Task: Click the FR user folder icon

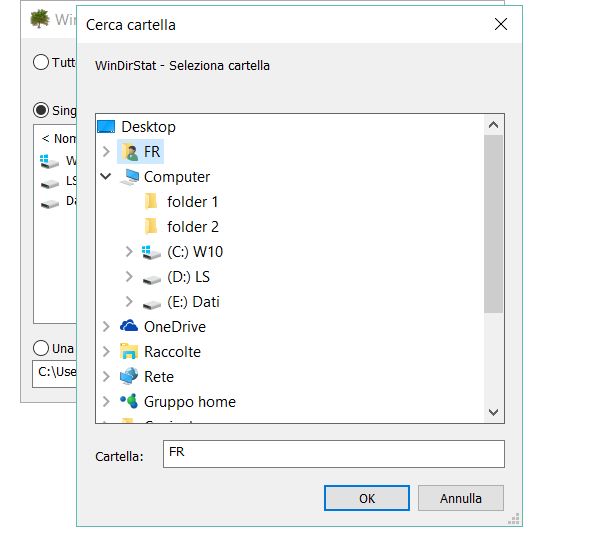Action: (130, 152)
